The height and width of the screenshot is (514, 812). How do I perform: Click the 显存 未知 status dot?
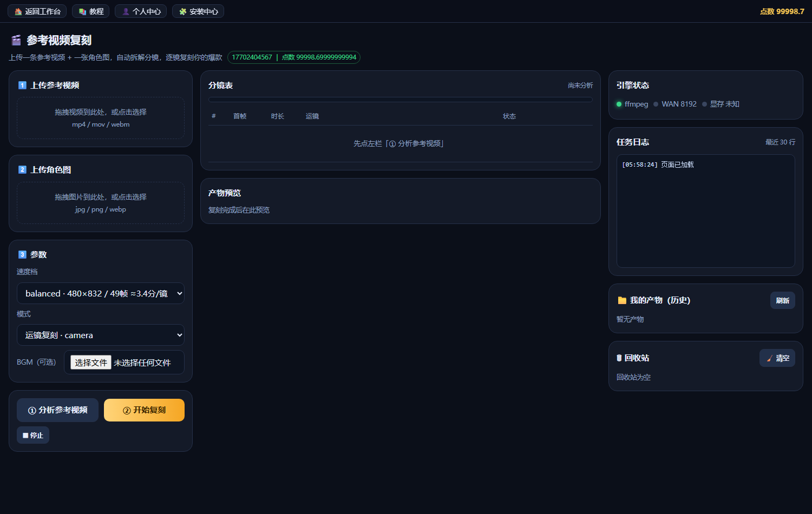coord(704,104)
